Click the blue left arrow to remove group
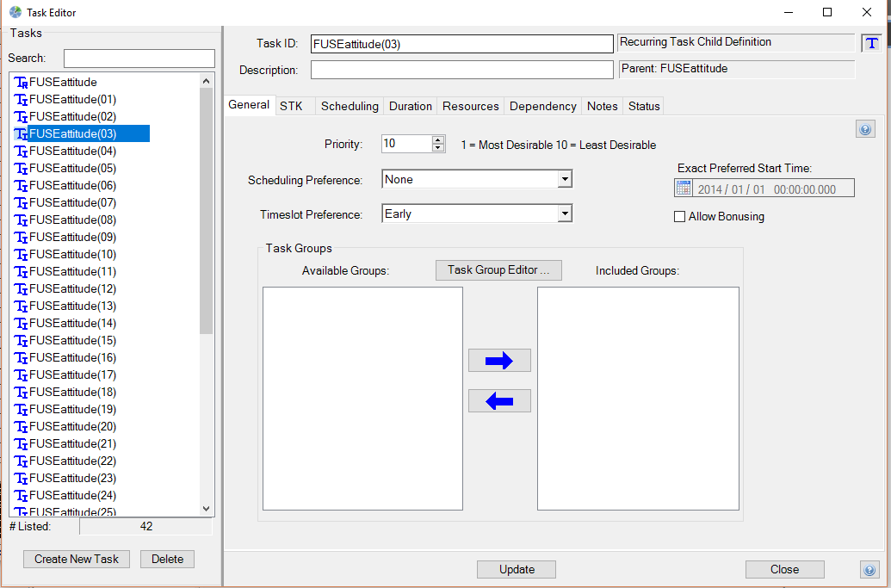The image size is (891, 588). click(499, 401)
